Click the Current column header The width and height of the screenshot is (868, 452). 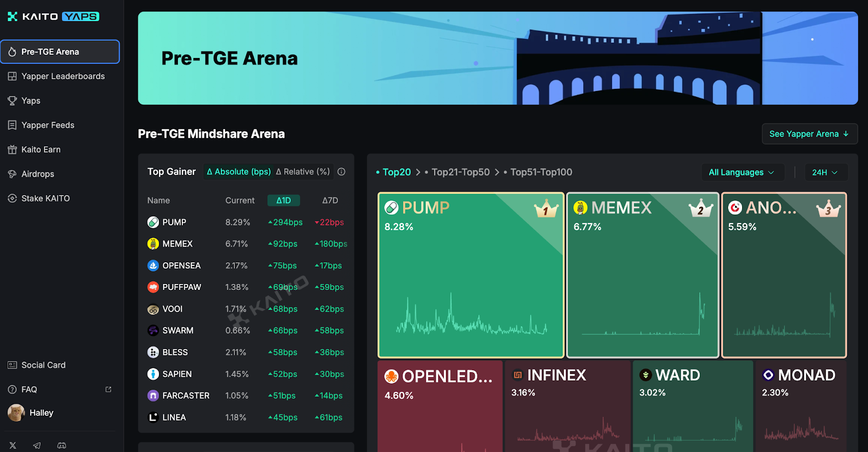(240, 201)
